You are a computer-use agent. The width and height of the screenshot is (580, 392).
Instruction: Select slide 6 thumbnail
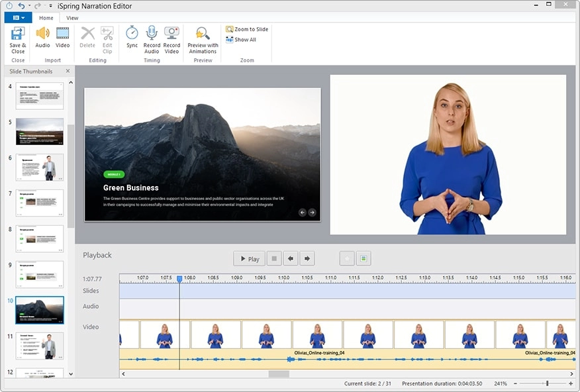point(40,168)
